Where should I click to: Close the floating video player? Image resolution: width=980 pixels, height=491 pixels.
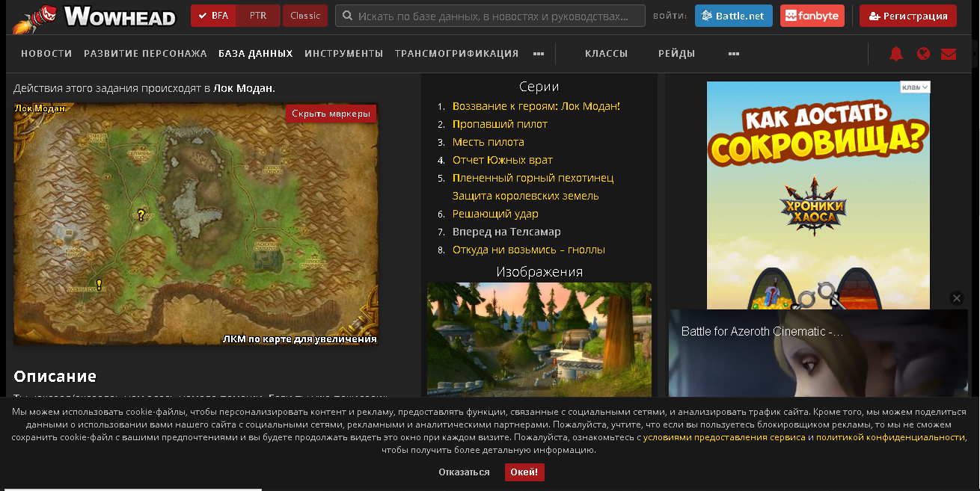coord(956,298)
